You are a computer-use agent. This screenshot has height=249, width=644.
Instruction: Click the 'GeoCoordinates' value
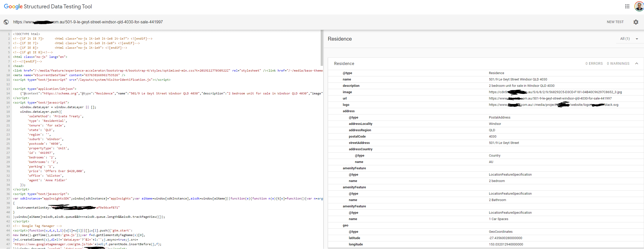pyautogui.click(x=501, y=232)
